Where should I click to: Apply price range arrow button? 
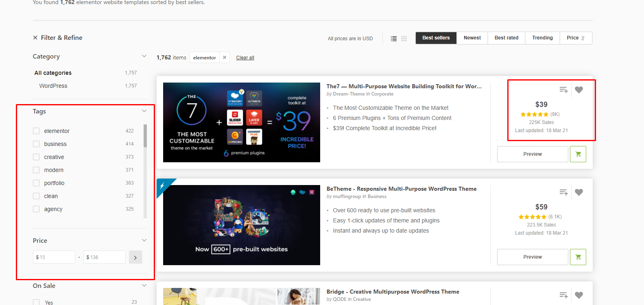[135, 257]
